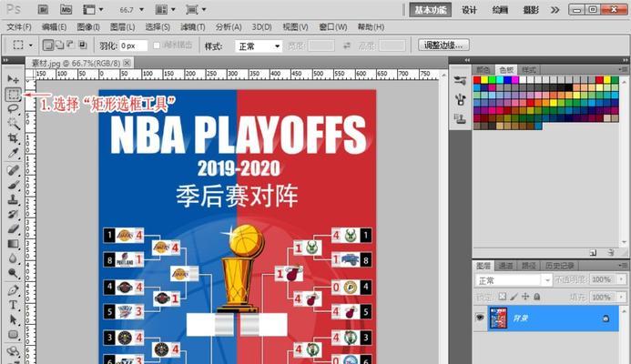Select the Eyedropper tool
The height and width of the screenshot is (364, 631).
13,153
